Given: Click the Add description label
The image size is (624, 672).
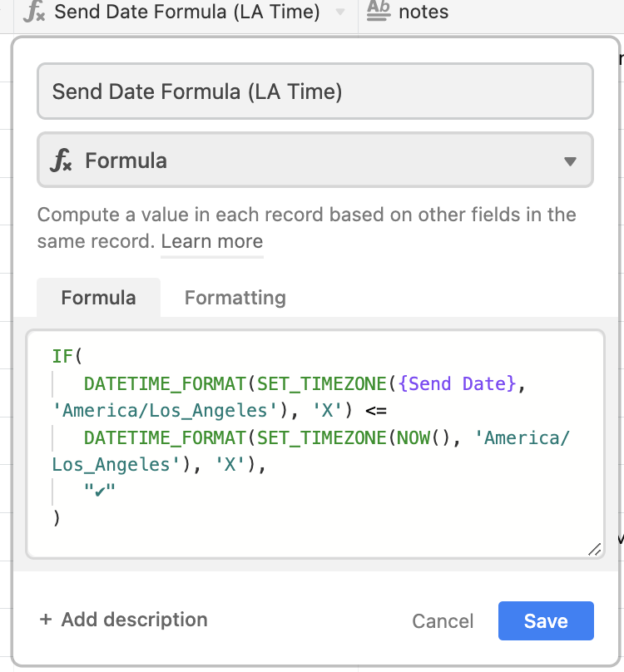Looking at the screenshot, I should 134,620.
